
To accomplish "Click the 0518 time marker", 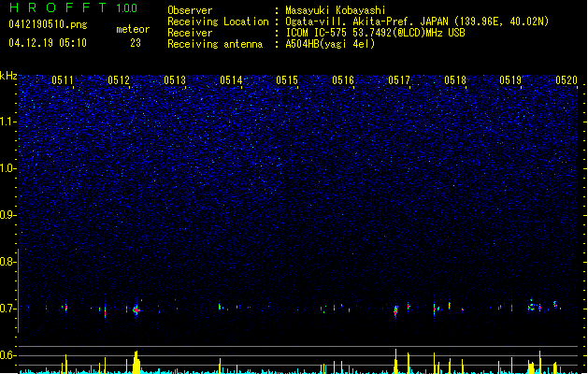I will [x=455, y=80].
